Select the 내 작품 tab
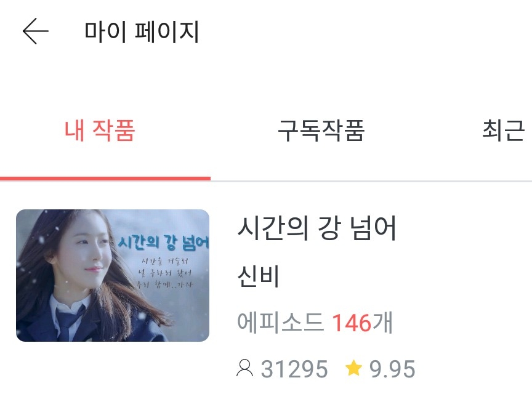This screenshot has width=532, height=399. click(100, 131)
